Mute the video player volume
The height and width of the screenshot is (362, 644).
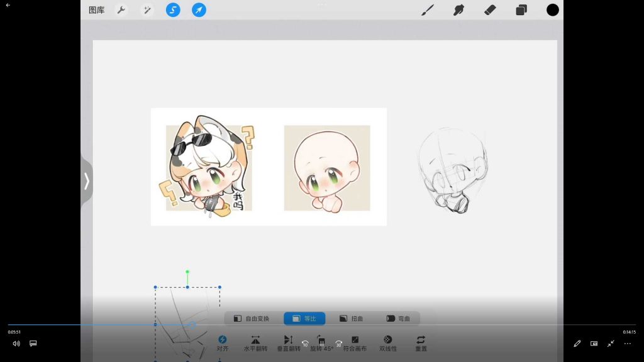[x=16, y=344]
